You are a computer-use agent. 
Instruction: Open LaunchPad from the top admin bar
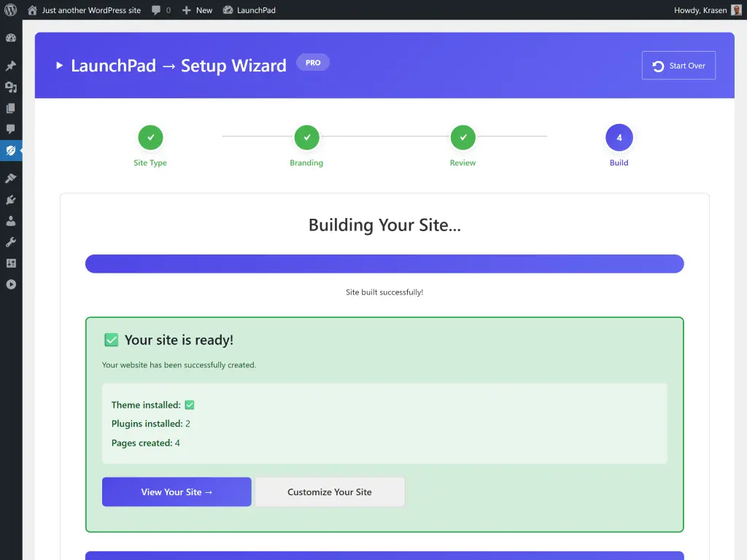point(249,10)
